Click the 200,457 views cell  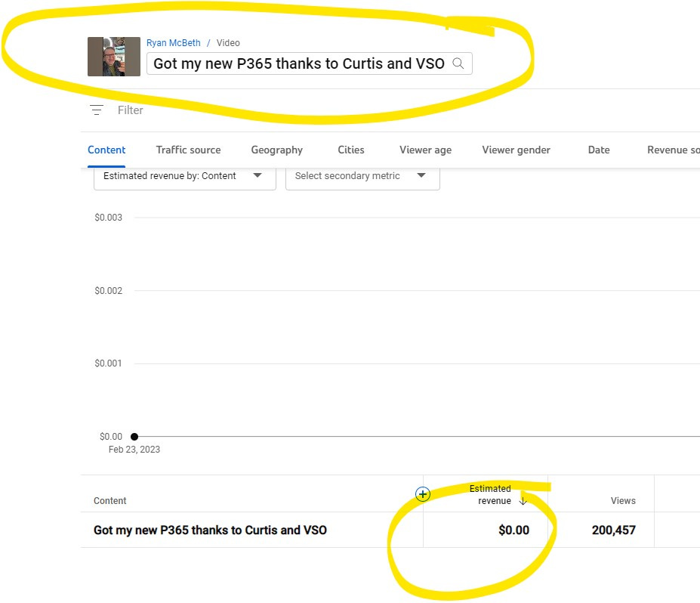pos(613,530)
